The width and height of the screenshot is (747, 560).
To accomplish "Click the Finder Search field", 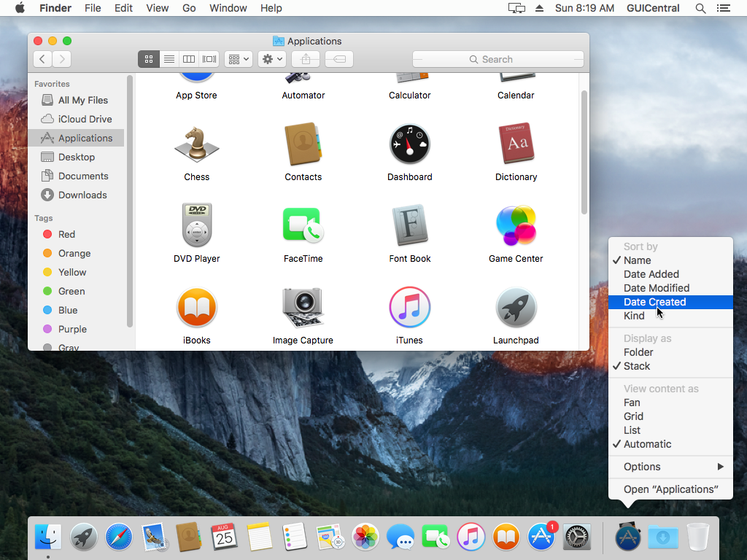I will 498,59.
